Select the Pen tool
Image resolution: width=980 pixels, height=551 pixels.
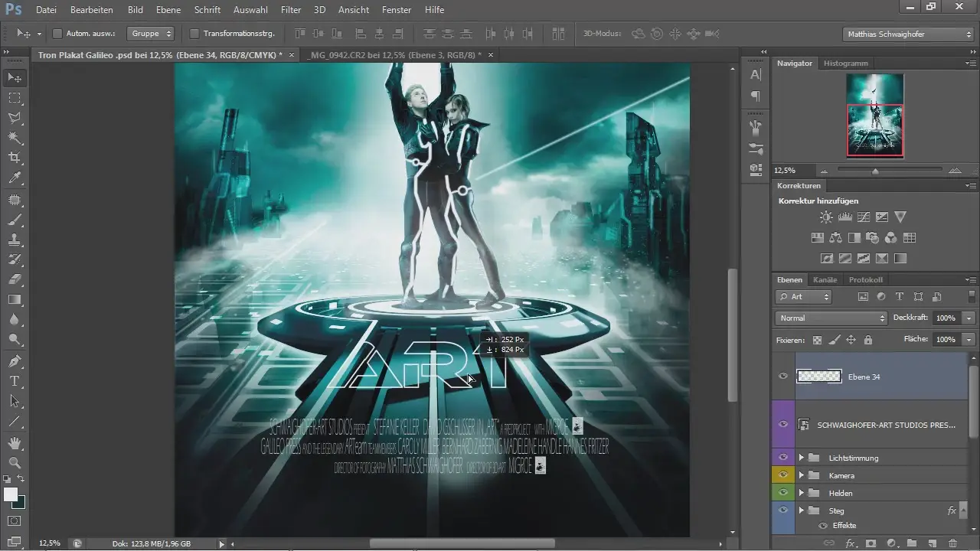[x=15, y=360]
